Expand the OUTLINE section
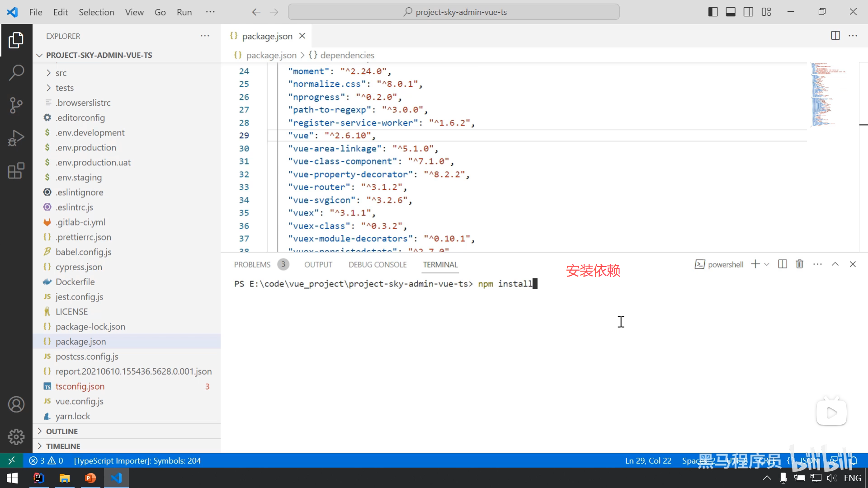Viewport: 868px width, 488px height. point(62,431)
